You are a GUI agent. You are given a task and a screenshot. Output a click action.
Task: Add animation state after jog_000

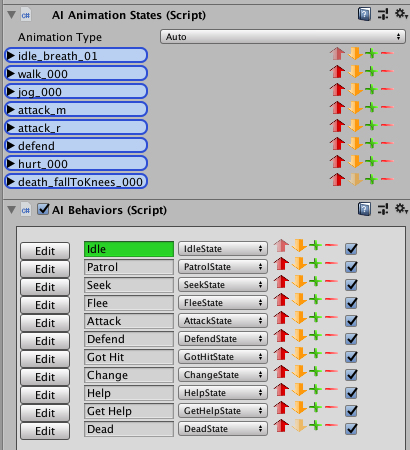tap(371, 89)
